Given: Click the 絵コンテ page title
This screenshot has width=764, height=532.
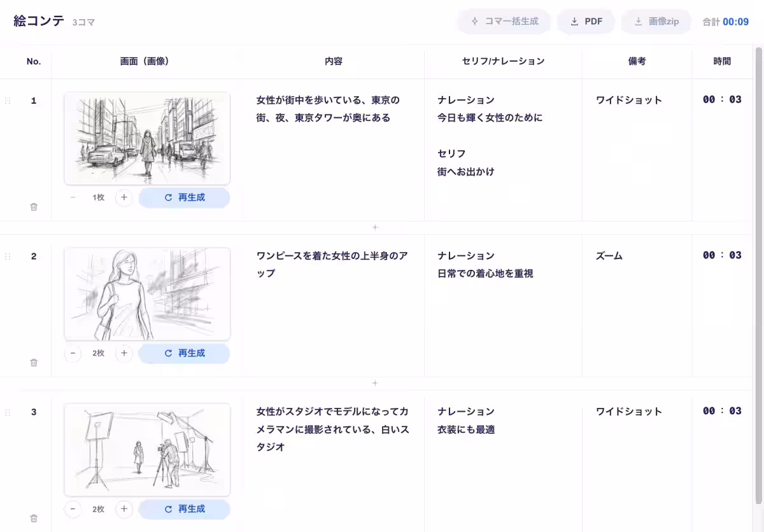Looking at the screenshot, I should (39, 21).
